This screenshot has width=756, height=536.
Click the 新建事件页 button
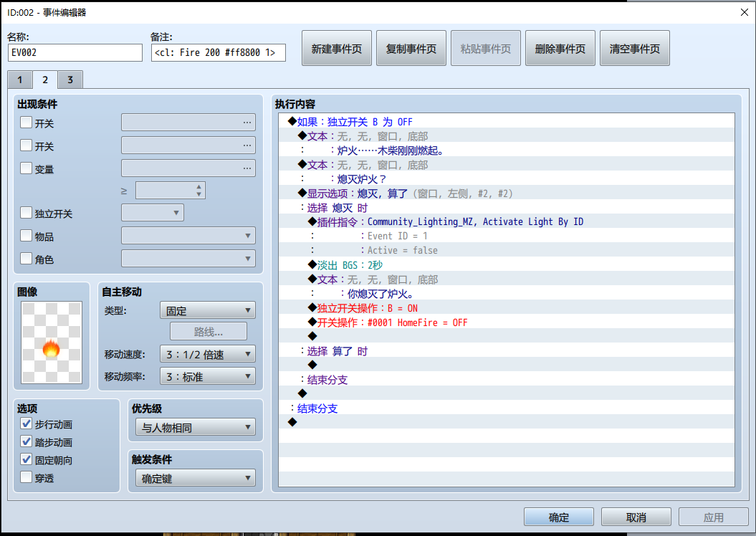click(x=337, y=48)
